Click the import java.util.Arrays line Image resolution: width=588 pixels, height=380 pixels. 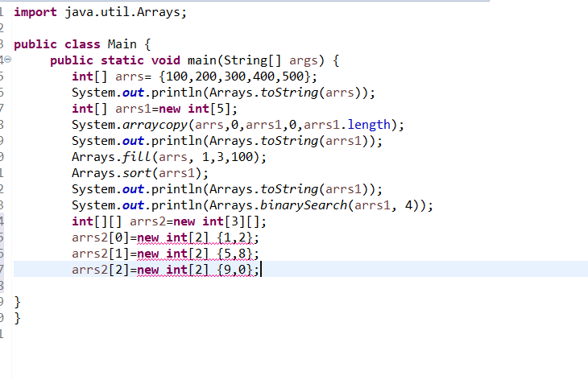100,12
